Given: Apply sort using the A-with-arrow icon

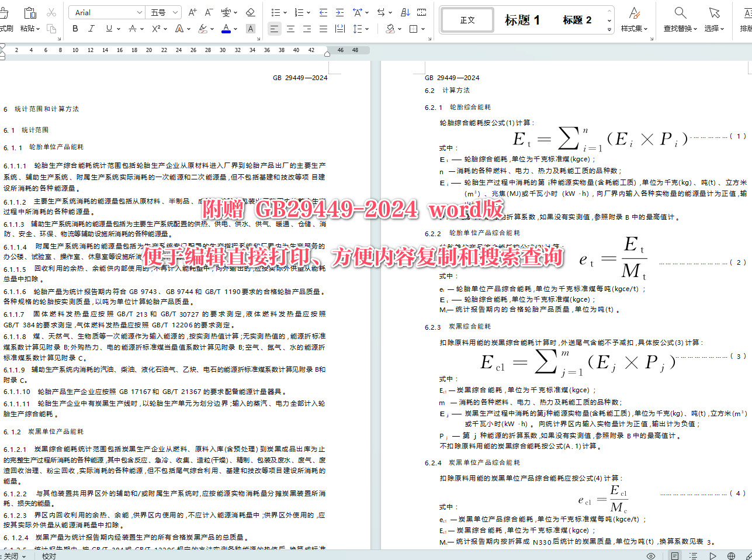Looking at the screenshot, I should point(406,12).
